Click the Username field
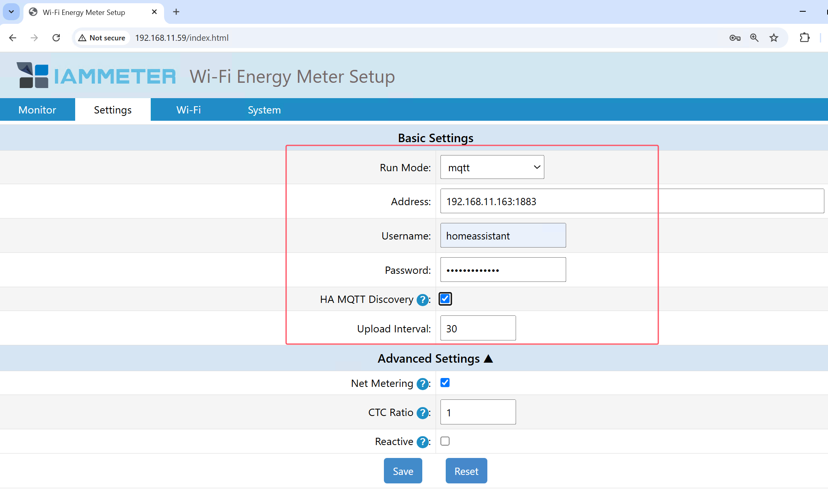 tap(503, 235)
